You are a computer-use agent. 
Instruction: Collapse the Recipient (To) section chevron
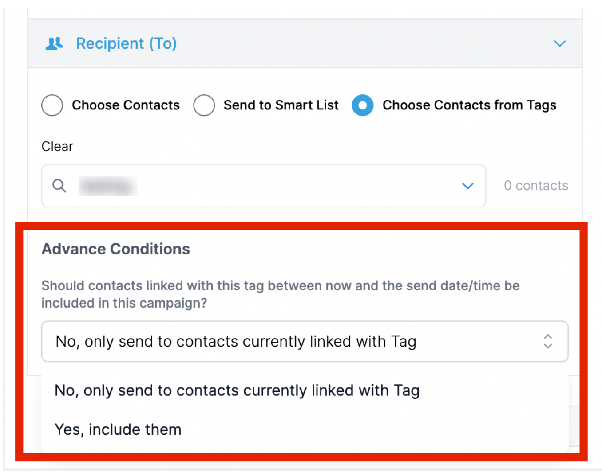pos(559,44)
